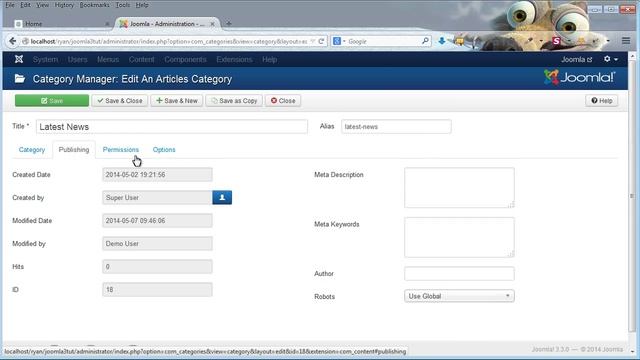The width and height of the screenshot is (640, 360).
Task: Open the Joomla site preview link in the top bar
Action: click(576, 60)
